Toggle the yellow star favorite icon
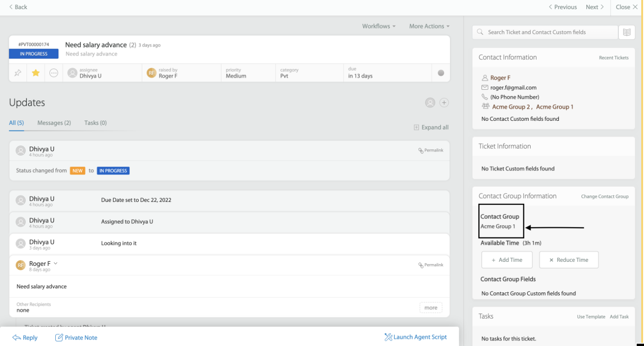Image resolution: width=644 pixels, height=346 pixels. 36,73
